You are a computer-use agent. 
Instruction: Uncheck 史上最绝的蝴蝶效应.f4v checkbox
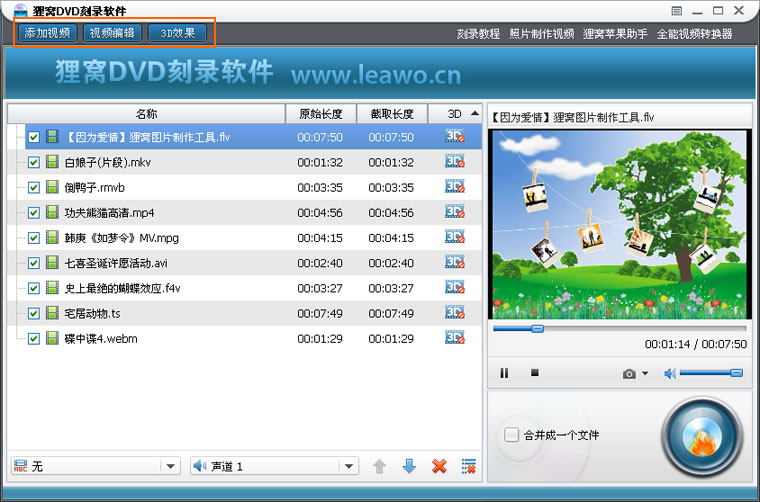point(33,288)
